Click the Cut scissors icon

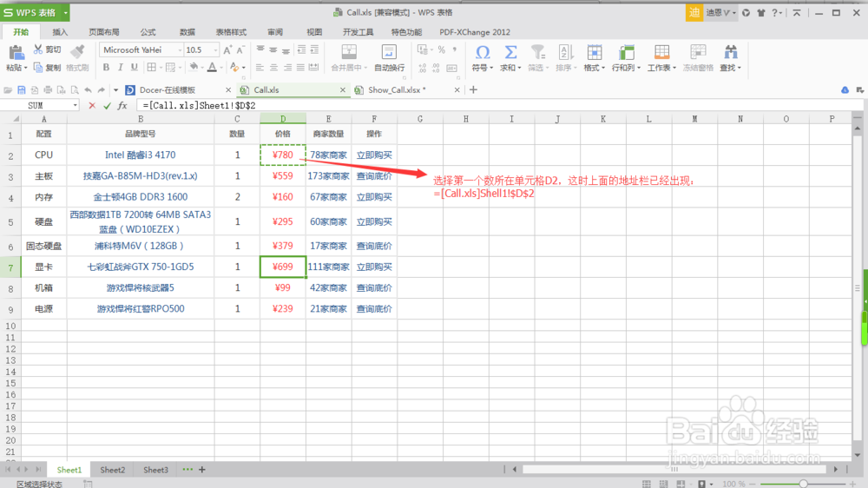38,49
